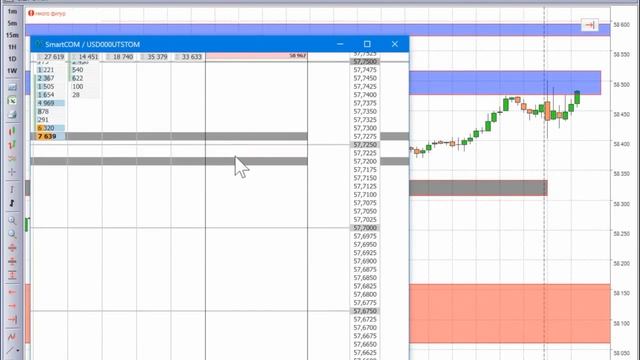Select the 7 639 volume cell
The height and width of the screenshot is (360, 640).
point(50,136)
